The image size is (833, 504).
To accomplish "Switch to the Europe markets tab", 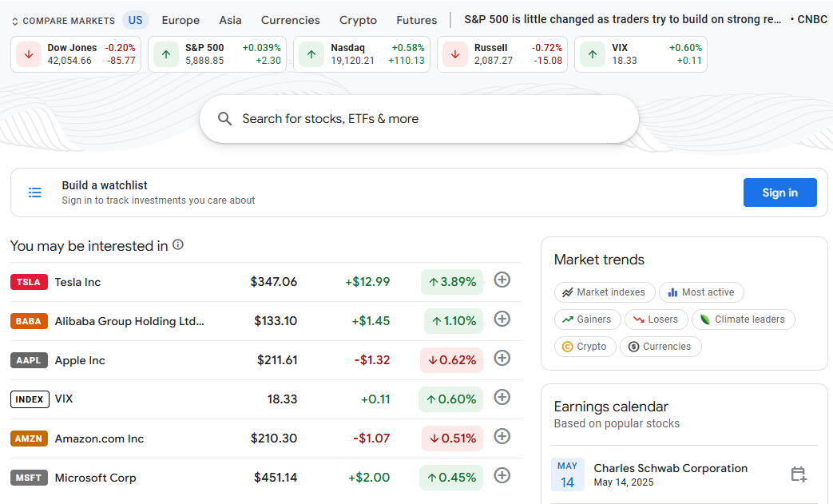I will click(180, 20).
